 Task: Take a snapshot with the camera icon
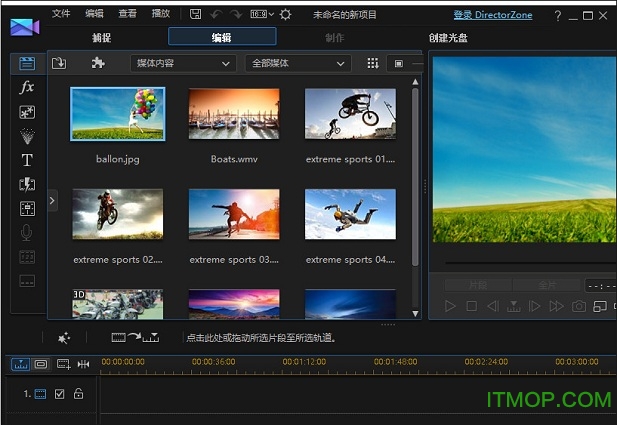point(578,306)
